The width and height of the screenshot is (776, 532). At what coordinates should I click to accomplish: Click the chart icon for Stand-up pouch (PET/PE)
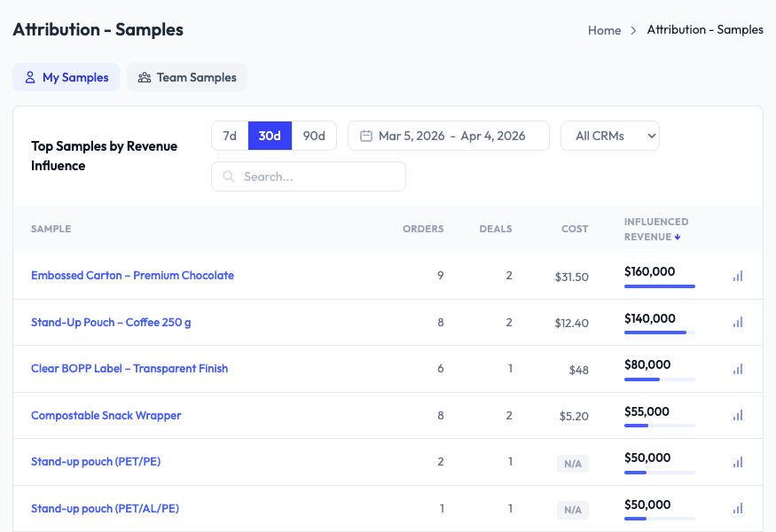[737, 462]
